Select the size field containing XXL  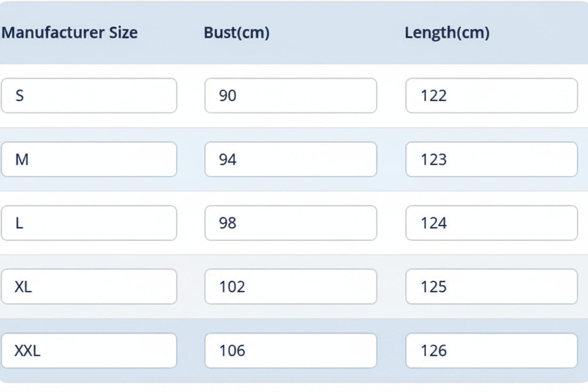point(89,351)
